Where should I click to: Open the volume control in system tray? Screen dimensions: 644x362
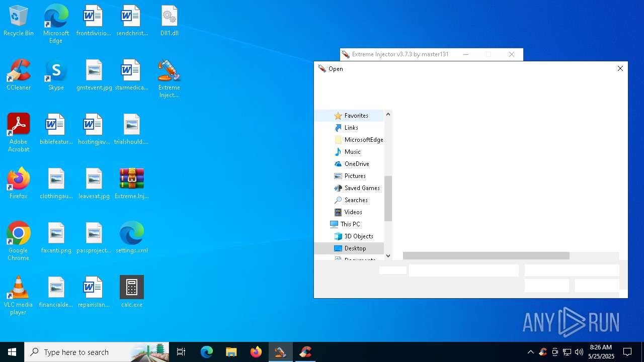point(579,352)
